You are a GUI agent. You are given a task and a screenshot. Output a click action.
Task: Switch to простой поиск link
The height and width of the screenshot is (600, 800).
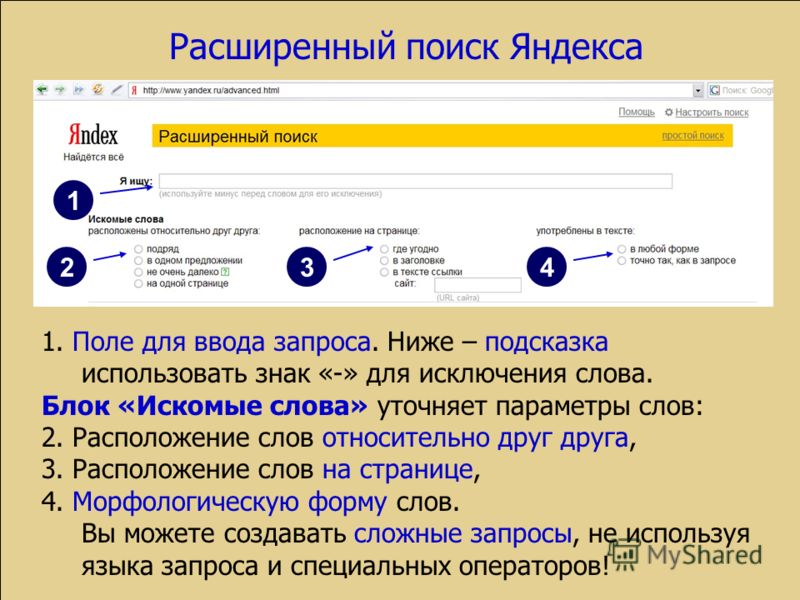pyautogui.click(x=692, y=136)
